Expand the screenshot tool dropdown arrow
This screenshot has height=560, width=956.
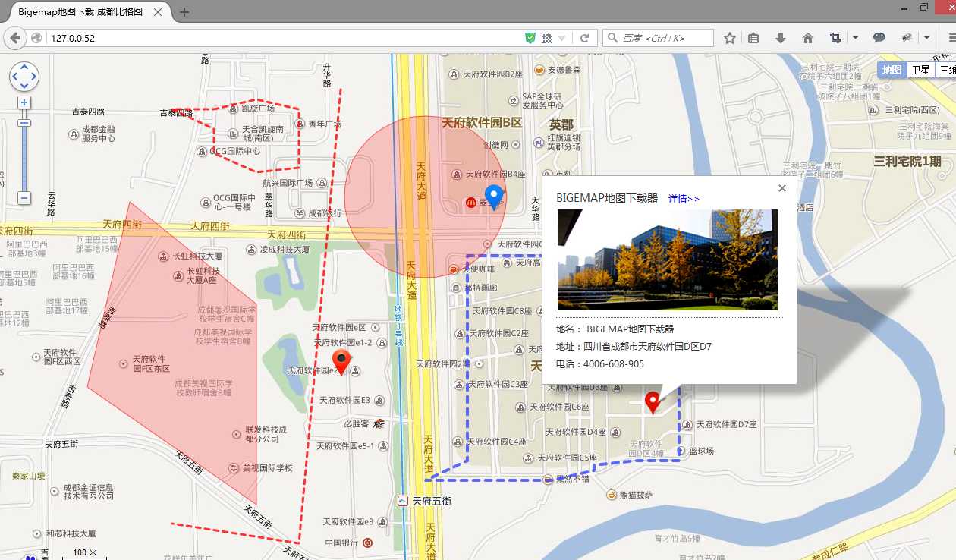[x=855, y=38]
